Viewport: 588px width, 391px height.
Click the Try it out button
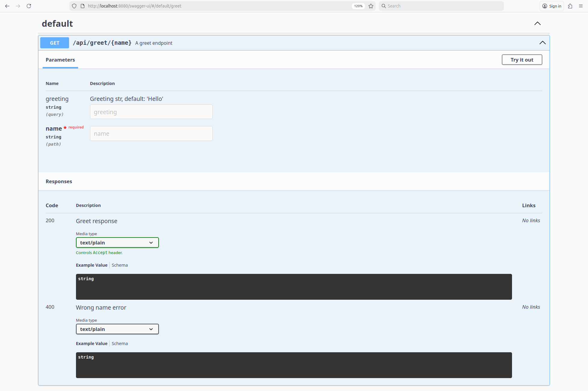click(x=522, y=60)
